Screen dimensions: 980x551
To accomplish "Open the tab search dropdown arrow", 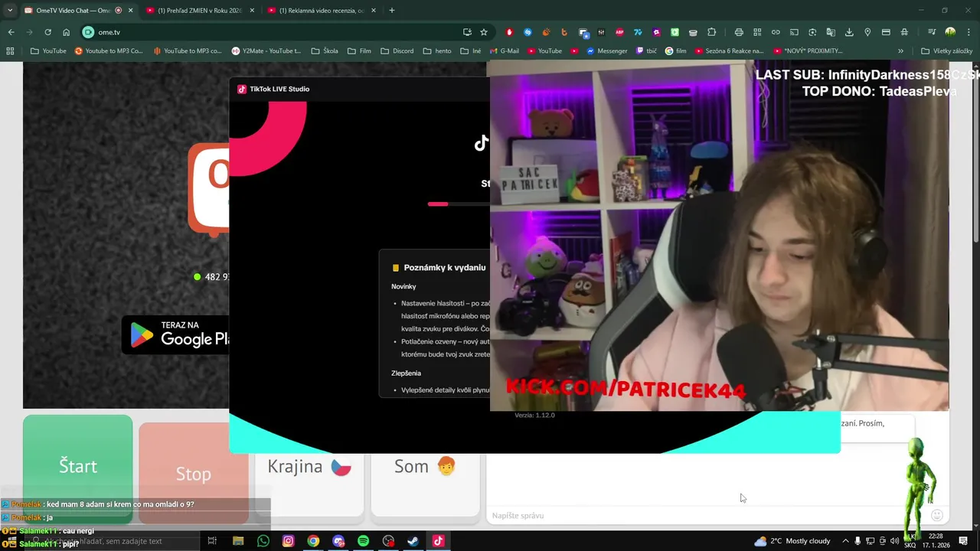I will coord(10,11).
